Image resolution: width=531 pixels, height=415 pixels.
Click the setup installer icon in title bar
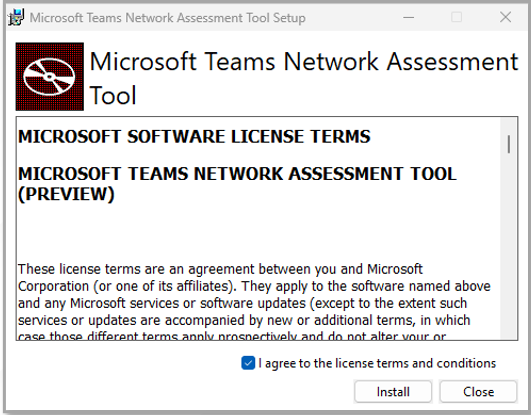pyautogui.click(x=16, y=17)
